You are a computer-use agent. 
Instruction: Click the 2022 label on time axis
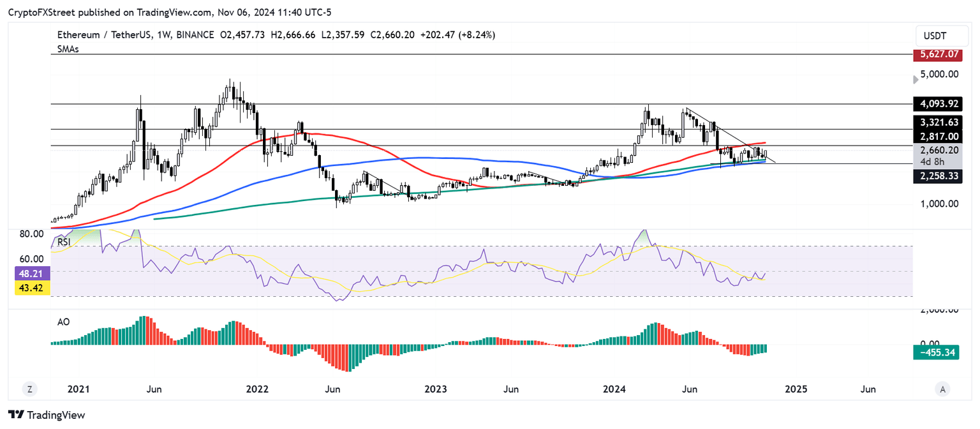pyautogui.click(x=256, y=389)
